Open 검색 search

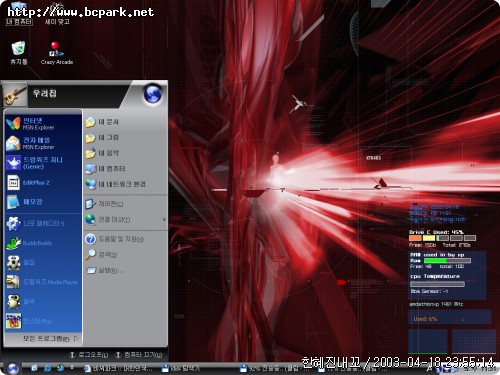125,254
